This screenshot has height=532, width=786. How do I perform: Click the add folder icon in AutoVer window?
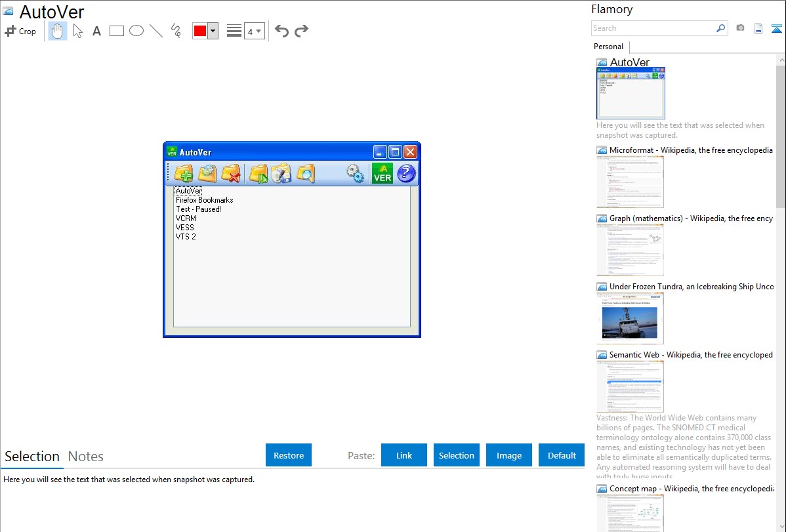(184, 174)
